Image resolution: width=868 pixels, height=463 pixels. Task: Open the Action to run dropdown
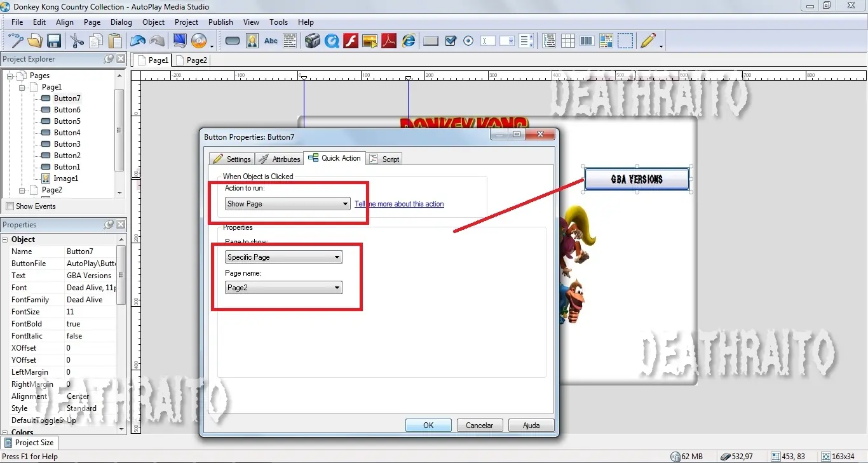pyautogui.click(x=288, y=204)
